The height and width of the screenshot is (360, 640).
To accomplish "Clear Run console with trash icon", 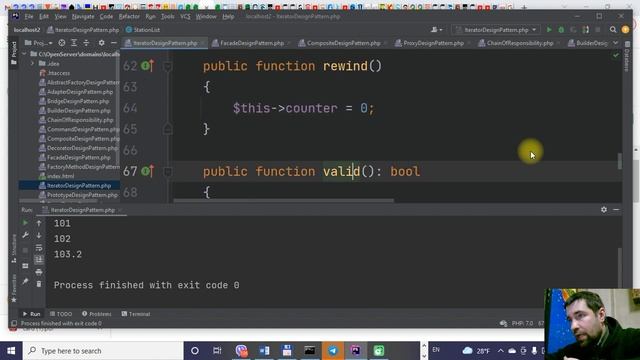I will point(39,284).
